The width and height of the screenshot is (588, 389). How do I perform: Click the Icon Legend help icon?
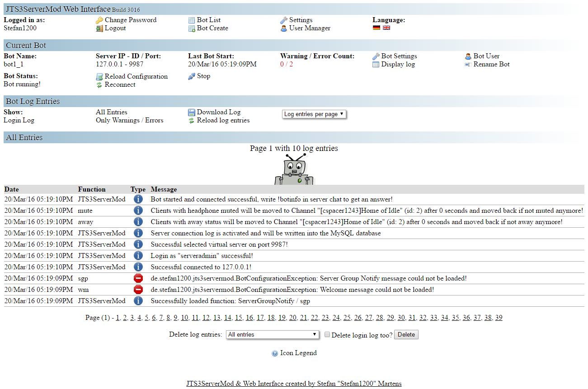point(275,354)
